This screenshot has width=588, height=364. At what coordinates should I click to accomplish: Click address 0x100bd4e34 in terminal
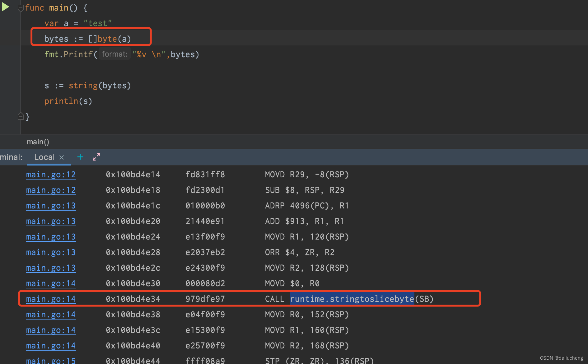point(133,299)
